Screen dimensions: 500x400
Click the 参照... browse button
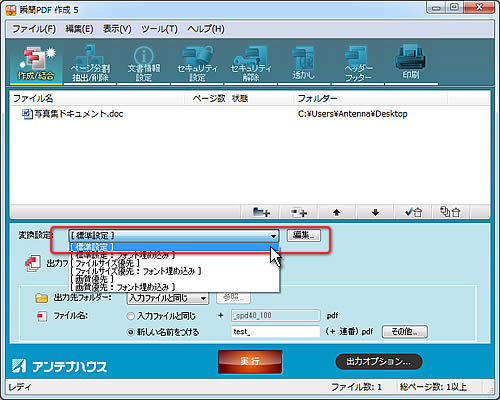233,297
